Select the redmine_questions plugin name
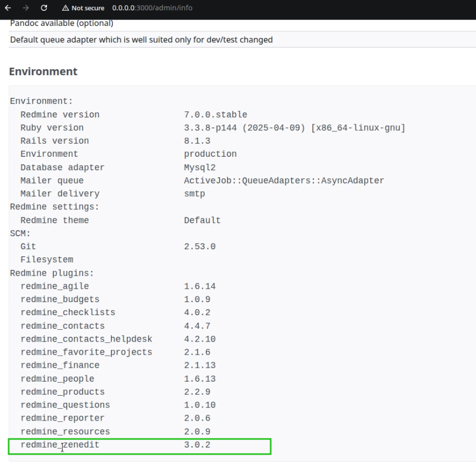Viewport: 476px width, 466px height. pyautogui.click(x=65, y=405)
